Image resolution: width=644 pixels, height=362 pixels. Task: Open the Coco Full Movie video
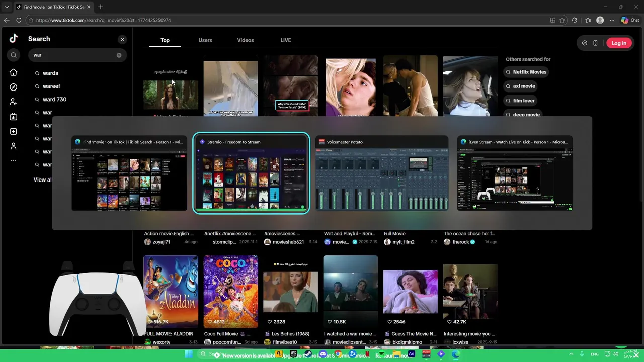[x=231, y=292]
